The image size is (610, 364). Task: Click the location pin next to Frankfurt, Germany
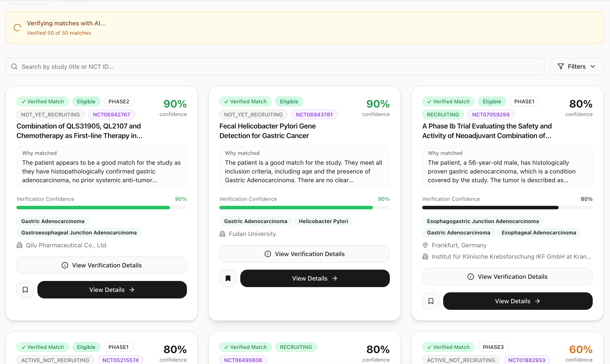(425, 245)
